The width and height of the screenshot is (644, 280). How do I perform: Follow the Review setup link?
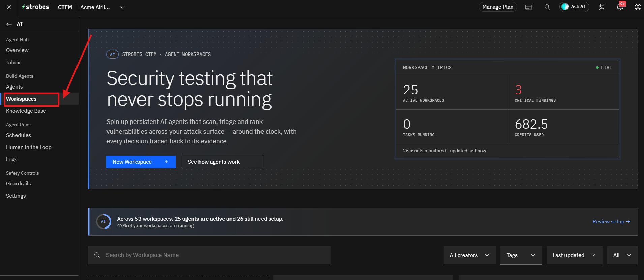click(611, 222)
